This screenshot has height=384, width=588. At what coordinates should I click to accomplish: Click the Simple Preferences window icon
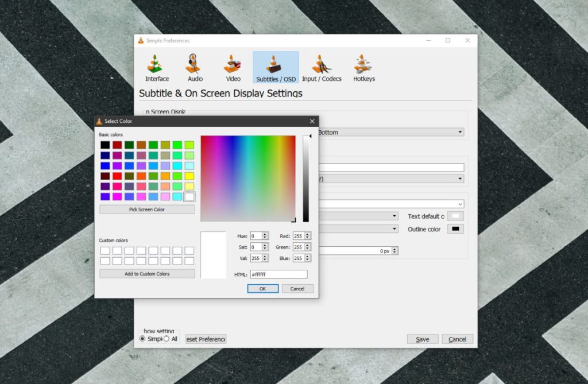coord(140,40)
